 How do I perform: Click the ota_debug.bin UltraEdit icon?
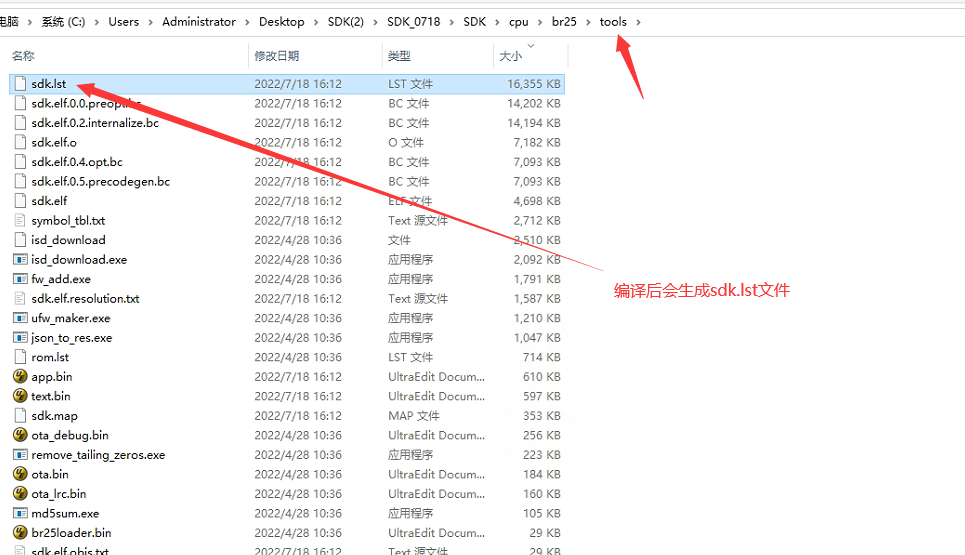pyautogui.click(x=20, y=435)
